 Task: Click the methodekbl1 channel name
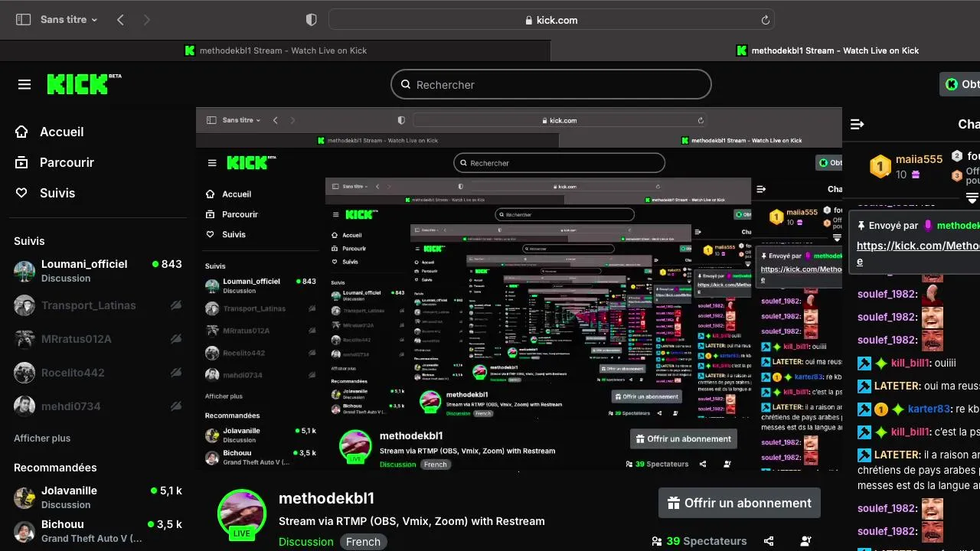pos(326,498)
